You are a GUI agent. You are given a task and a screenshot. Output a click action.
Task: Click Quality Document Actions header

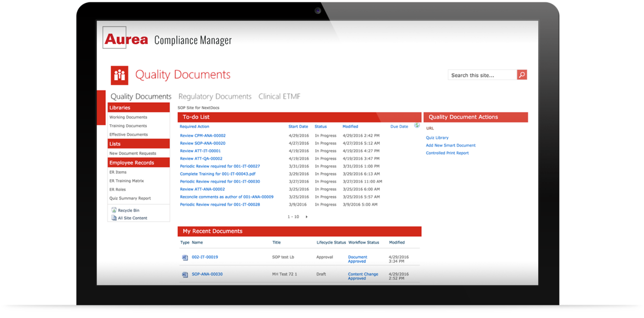[476, 117]
